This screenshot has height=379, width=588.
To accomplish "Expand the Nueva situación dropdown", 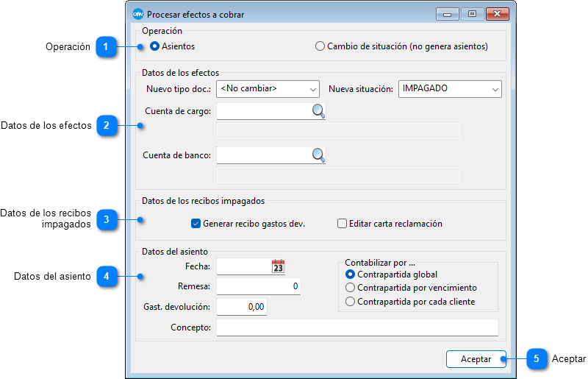I will point(450,89).
